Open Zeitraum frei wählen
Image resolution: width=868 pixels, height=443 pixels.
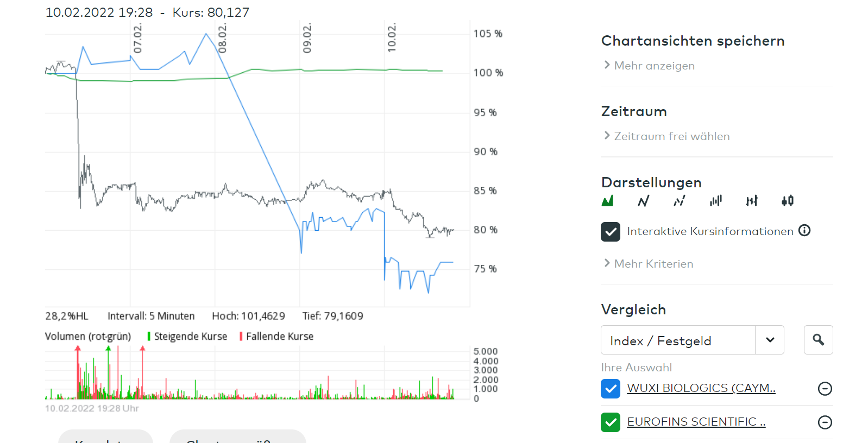[672, 136]
